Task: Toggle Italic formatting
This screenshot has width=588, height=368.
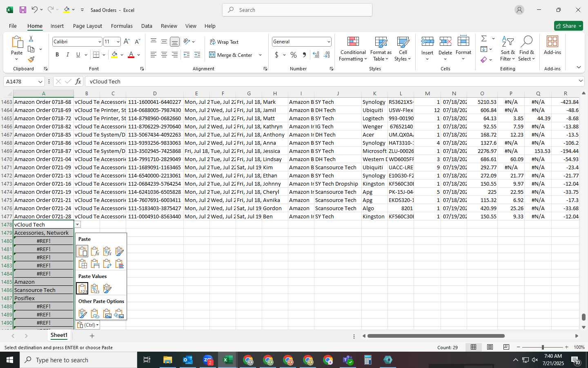Action: [67, 55]
